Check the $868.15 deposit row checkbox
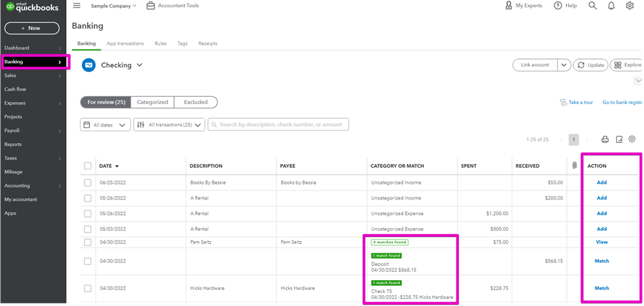644x306 pixels. (x=88, y=261)
